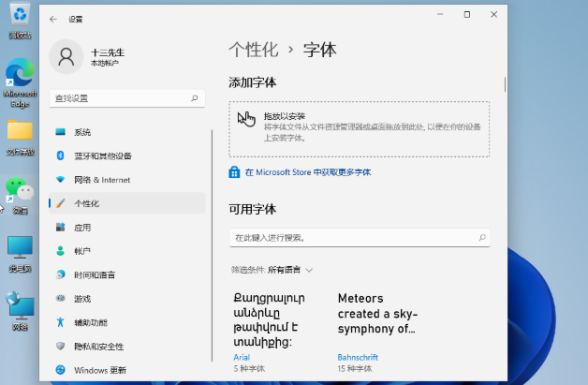
Task: Click the available fonts search field
Action: click(x=359, y=238)
